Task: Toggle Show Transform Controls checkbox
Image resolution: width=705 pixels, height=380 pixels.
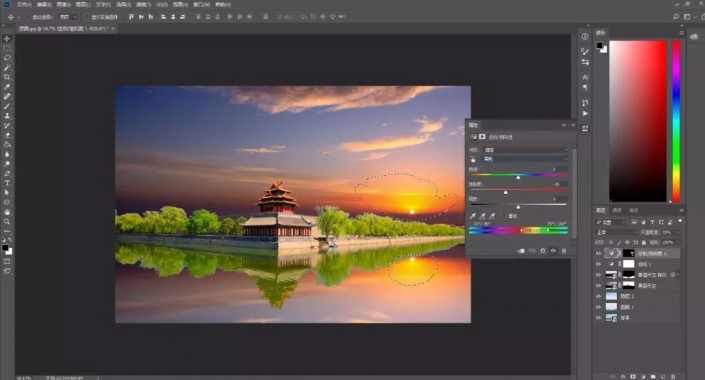Action: coord(87,17)
